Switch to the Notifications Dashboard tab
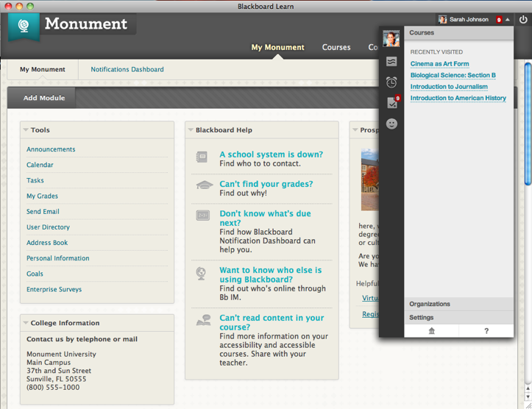Screen dimensions: 532x409 pyautogui.click(x=127, y=69)
